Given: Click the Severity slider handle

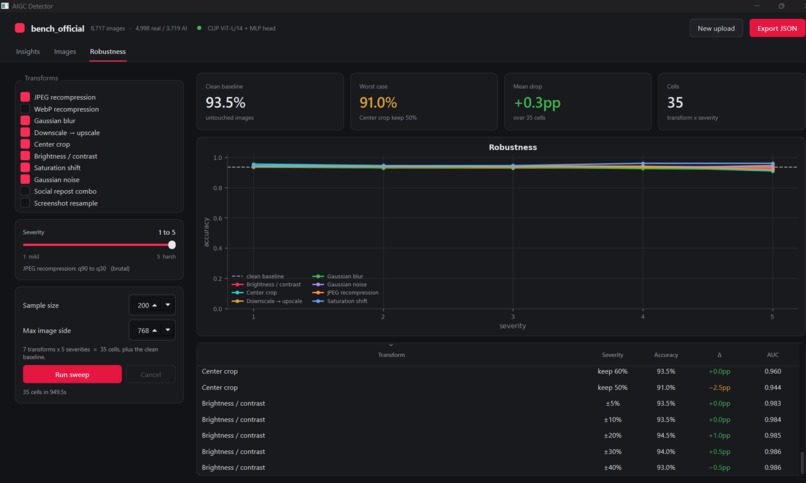Looking at the screenshot, I should pos(172,245).
